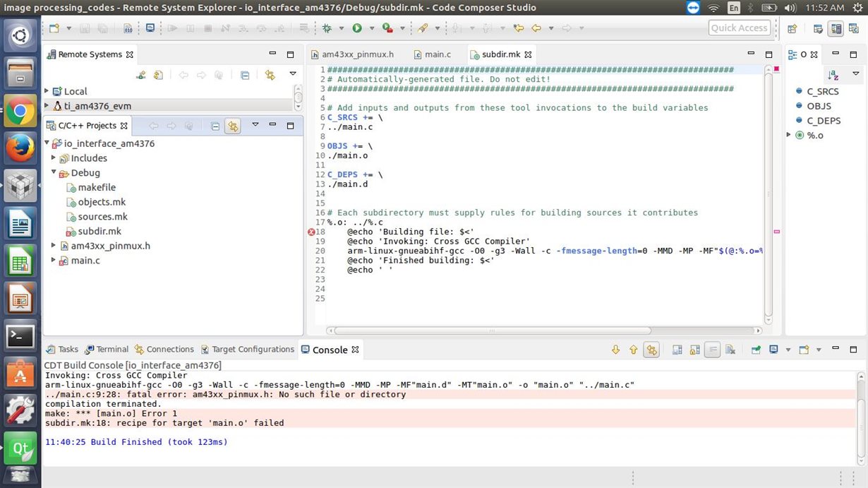Screen dimensions: 868x488
Task: Click the Search flashlight toolbar icon
Action: coord(423,28)
